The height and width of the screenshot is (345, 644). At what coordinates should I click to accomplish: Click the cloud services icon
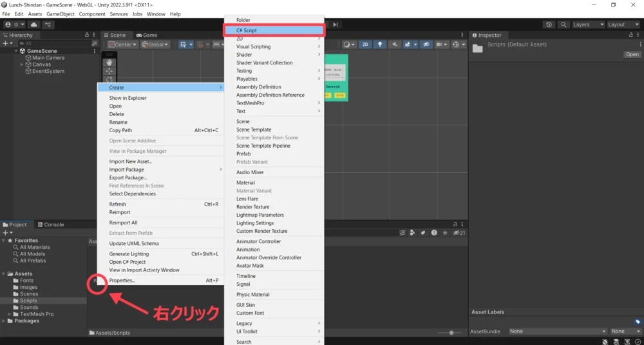point(33,25)
